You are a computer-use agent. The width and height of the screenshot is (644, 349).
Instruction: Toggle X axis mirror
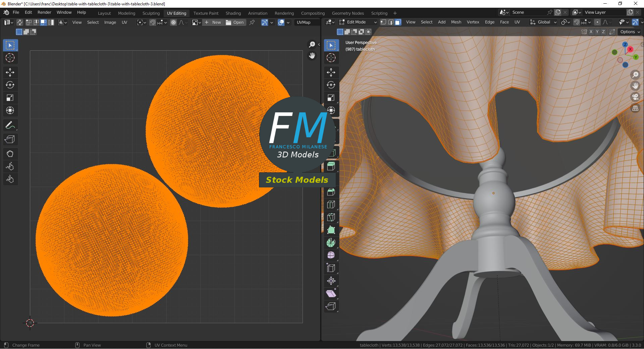point(591,32)
